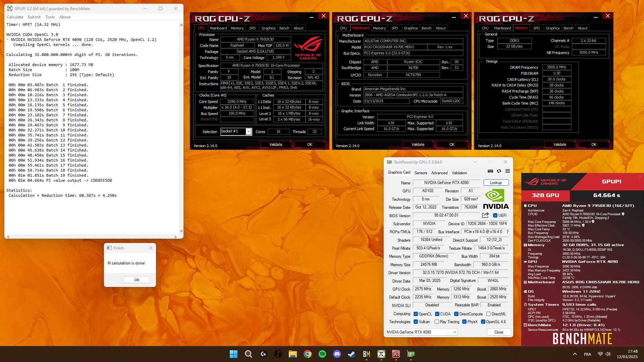Screen dimensions: 644x362
Task: Open Graphics tab in Memory CPU-Z window
Action: coord(552,28)
